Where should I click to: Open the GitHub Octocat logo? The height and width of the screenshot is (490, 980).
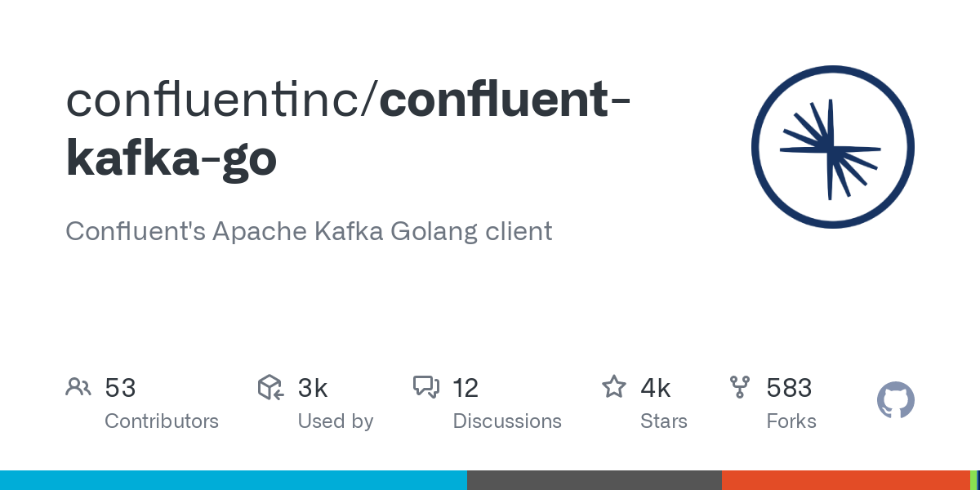pos(896,400)
